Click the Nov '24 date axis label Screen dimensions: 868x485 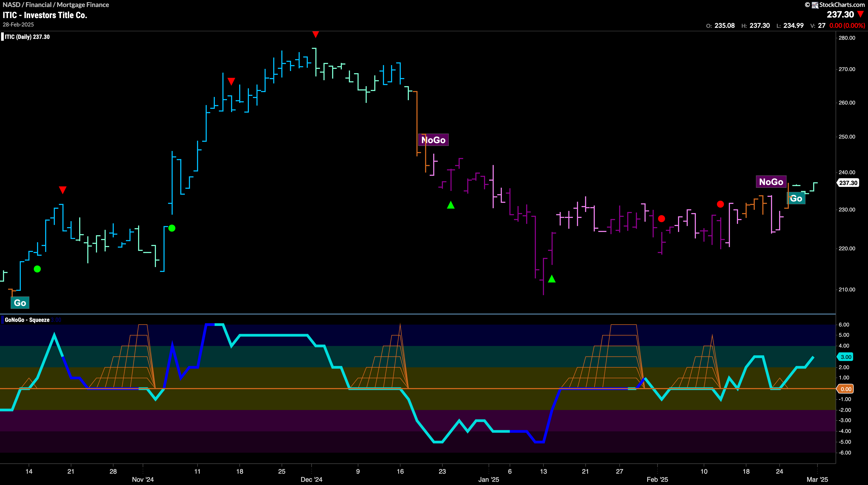point(143,479)
